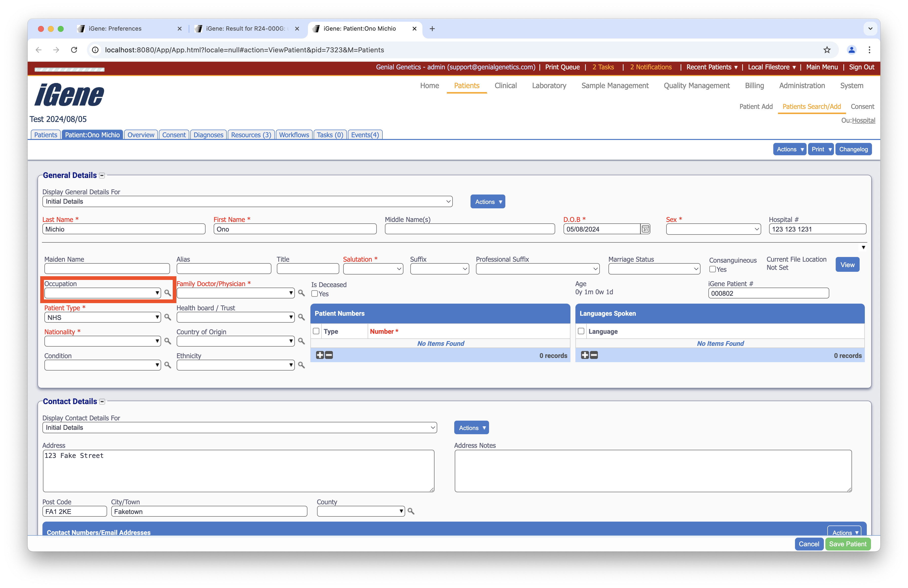The image size is (908, 588).
Task: Click the Nationality search magnifier icon
Action: 168,341
